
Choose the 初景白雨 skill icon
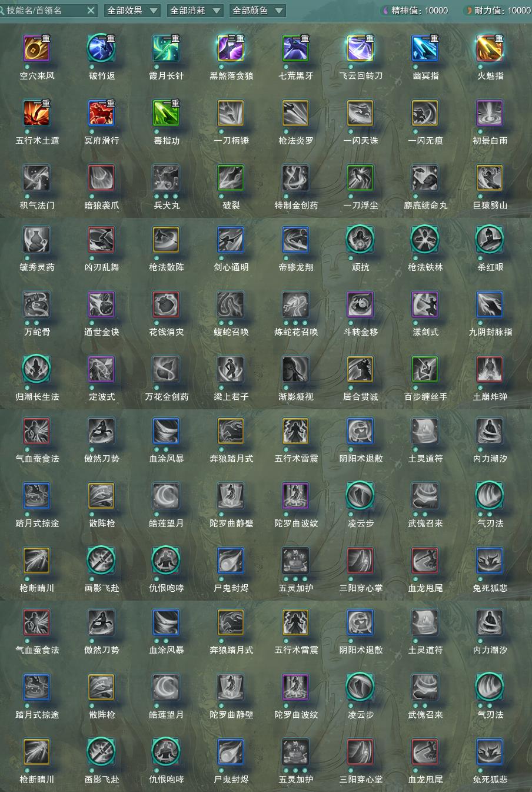[x=490, y=113]
